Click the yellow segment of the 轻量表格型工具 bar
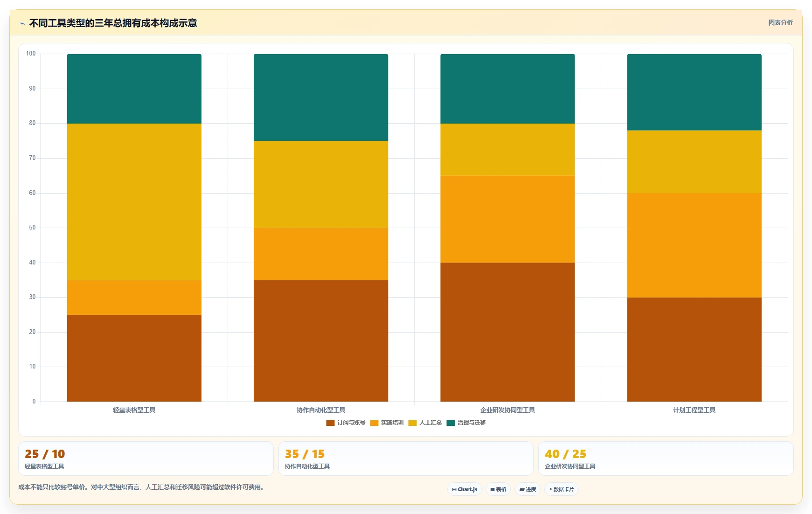 (134, 201)
